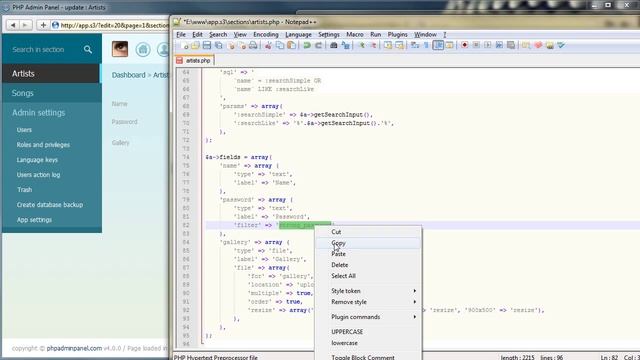The image size is (640, 360).
Task: Open Find with the binoculars icon
Action: tap(333, 45)
